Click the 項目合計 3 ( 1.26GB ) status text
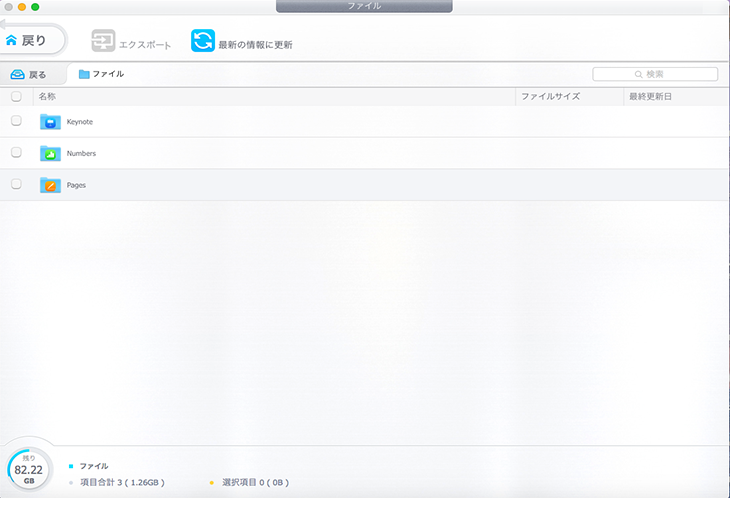Image resolution: width=730 pixels, height=510 pixels. tap(122, 483)
